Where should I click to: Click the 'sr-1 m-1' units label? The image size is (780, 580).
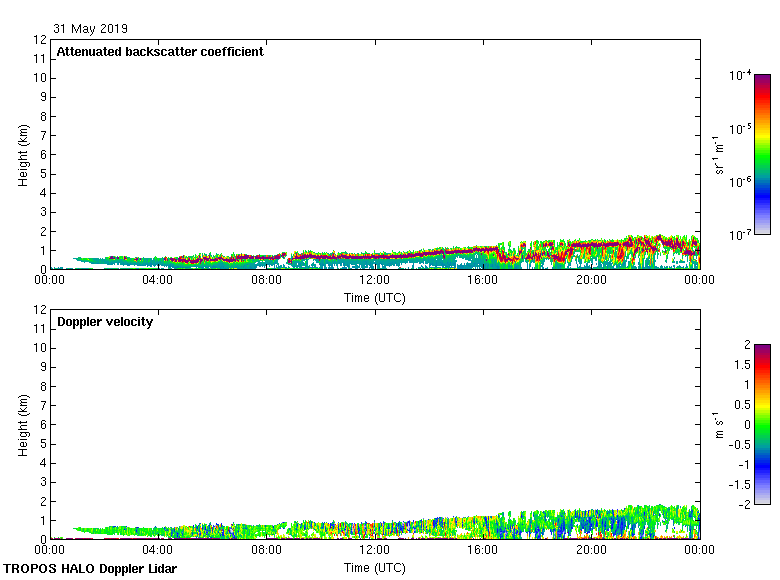tap(720, 155)
